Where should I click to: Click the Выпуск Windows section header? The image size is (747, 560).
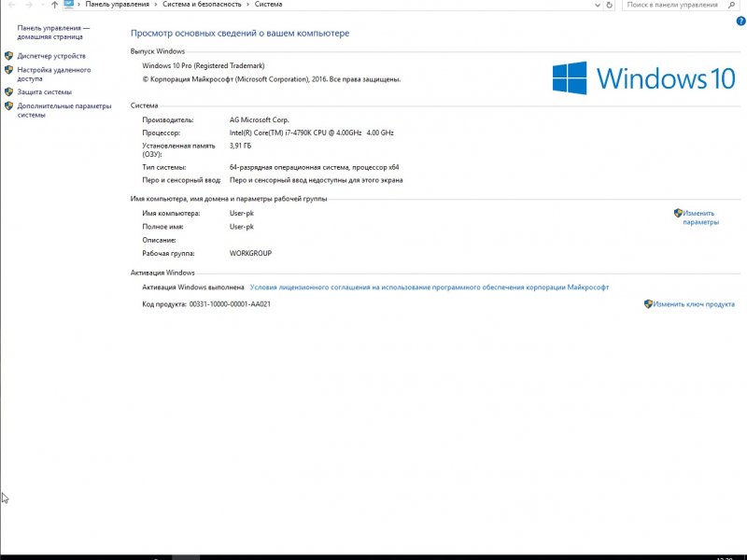click(158, 51)
